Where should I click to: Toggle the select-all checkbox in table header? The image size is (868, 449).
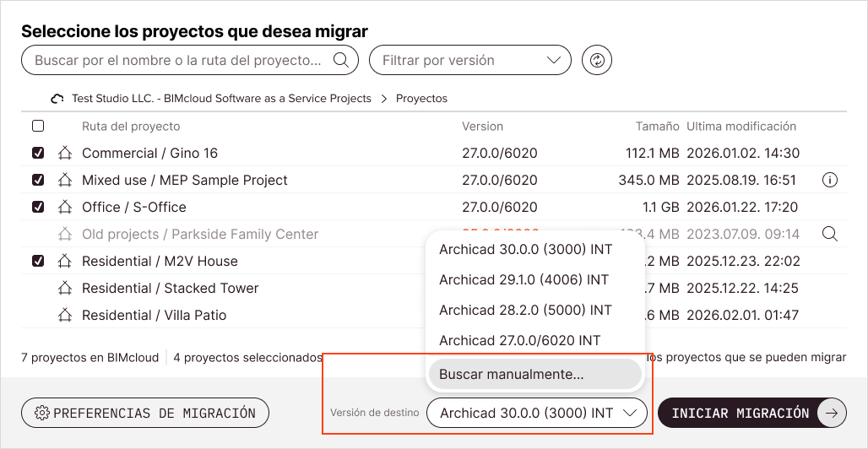pos(38,127)
